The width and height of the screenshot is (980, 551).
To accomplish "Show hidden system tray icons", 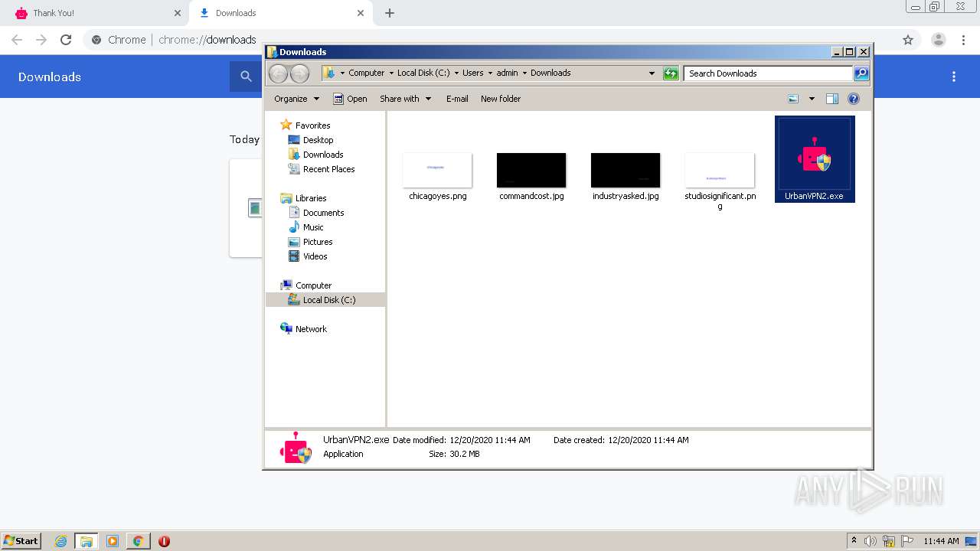I will pos(854,541).
